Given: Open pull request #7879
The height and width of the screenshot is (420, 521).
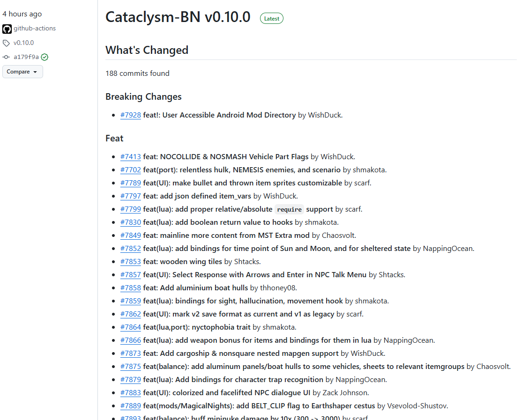Looking at the screenshot, I should (131, 380).
